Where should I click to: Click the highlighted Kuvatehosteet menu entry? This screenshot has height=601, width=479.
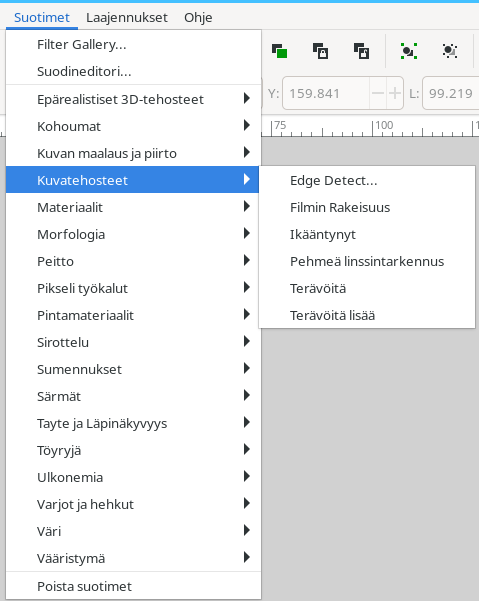(x=133, y=180)
